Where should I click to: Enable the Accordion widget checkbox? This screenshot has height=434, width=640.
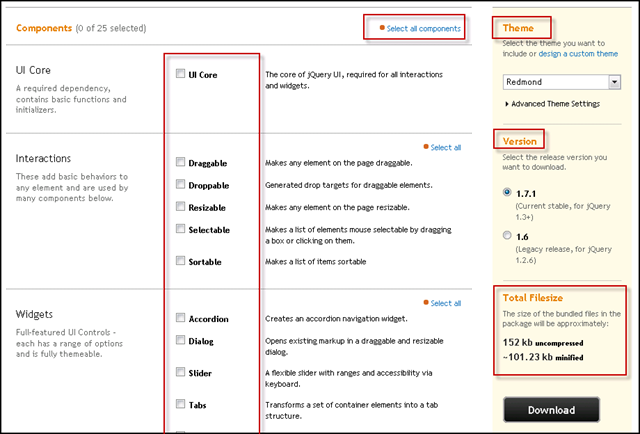(180, 318)
